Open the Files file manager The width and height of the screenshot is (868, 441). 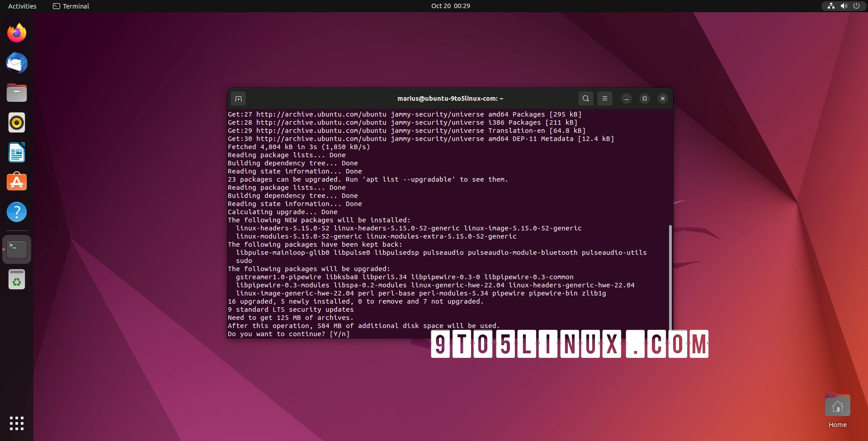pyautogui.click(x=16, y=93)
